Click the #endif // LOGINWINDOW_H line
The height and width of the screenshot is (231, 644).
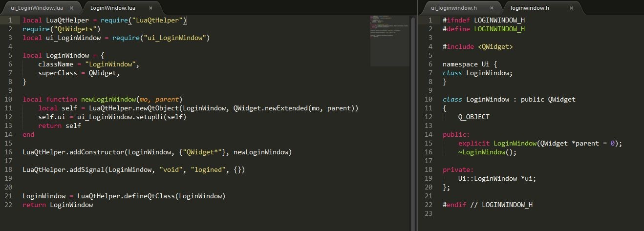(487, 205)
